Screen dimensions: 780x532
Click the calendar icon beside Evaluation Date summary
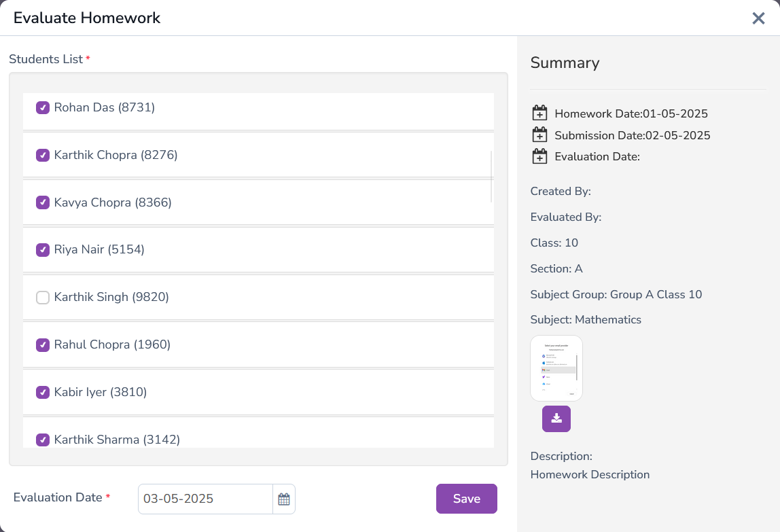pyautogui.click(x=539, y=156)
